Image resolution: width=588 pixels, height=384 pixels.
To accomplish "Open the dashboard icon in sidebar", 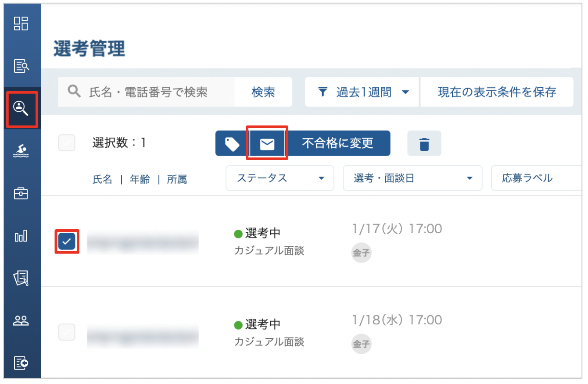I will [21, 24].
